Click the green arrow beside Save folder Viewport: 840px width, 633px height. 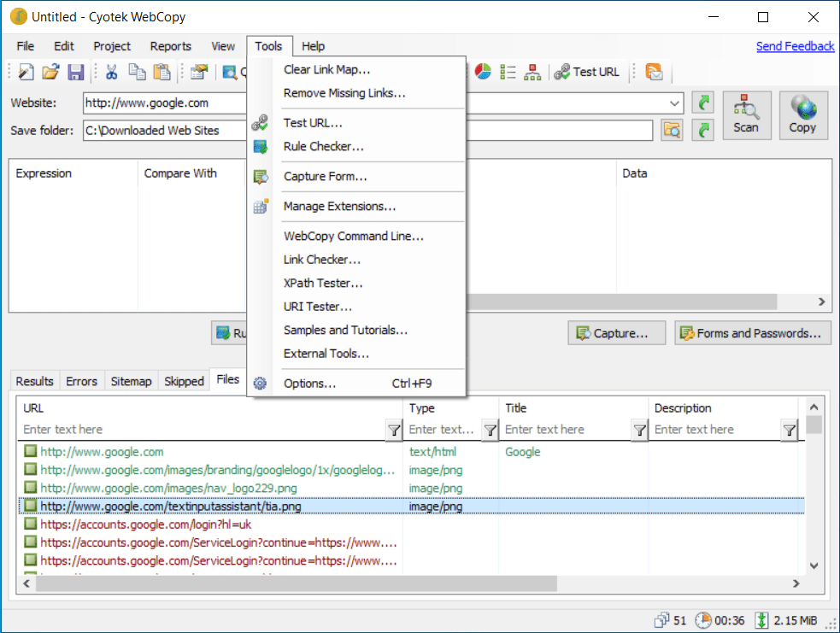(x=703, y=130)
